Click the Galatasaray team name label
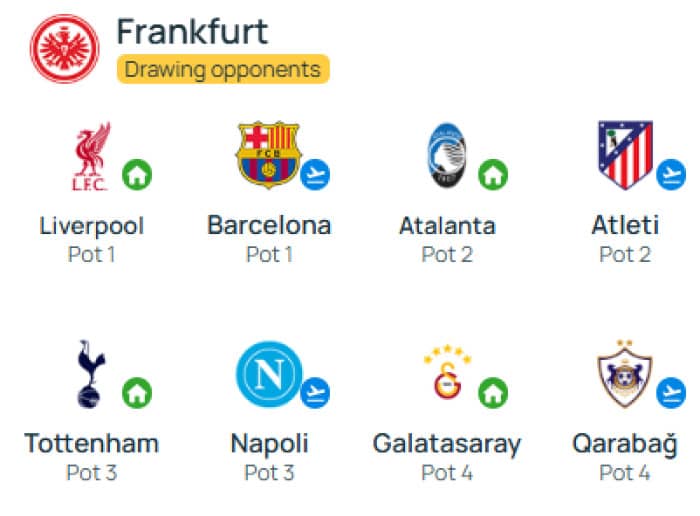This screenshot has height=516, width=700. point(447,444)
